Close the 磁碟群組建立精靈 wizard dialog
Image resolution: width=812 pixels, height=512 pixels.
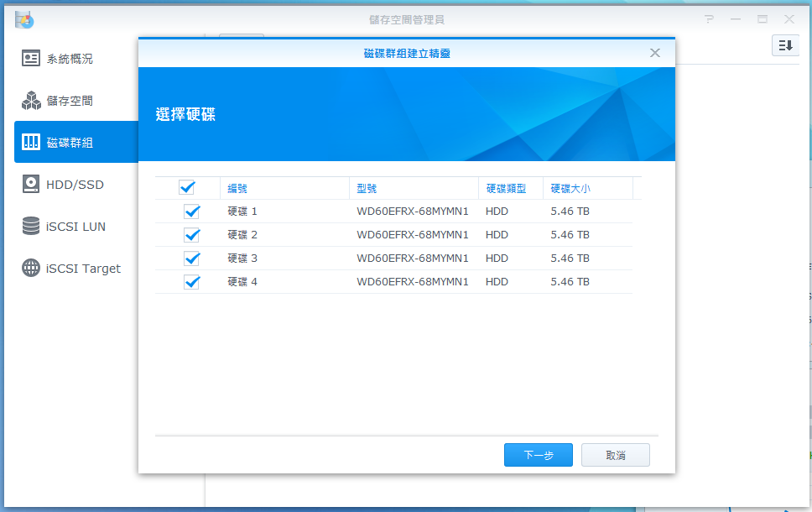pyautogui.click(x=655, y=53)
